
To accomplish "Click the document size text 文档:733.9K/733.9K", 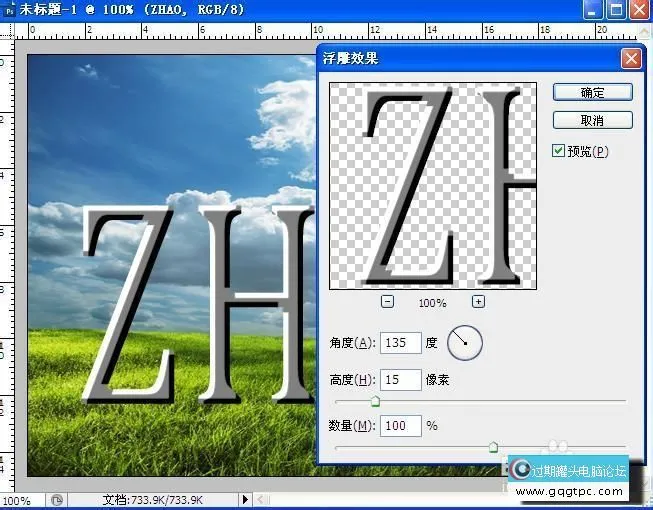I will click(152, 500).
